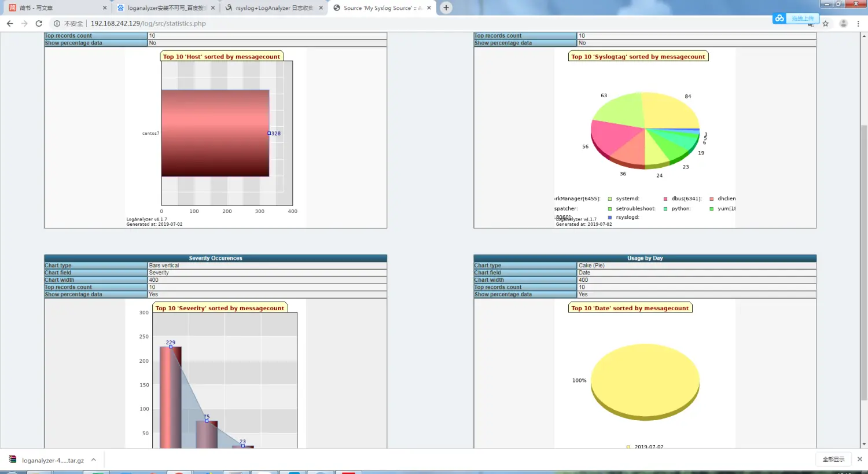The image size is (868, 474).
Task: Click the python legend color swatch
Action: [665, 209]
